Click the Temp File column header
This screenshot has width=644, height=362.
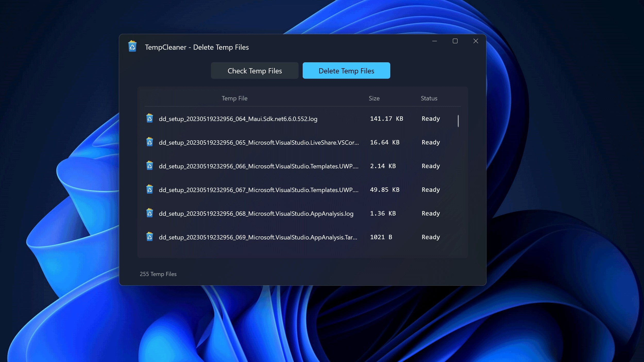click(234, 98)
